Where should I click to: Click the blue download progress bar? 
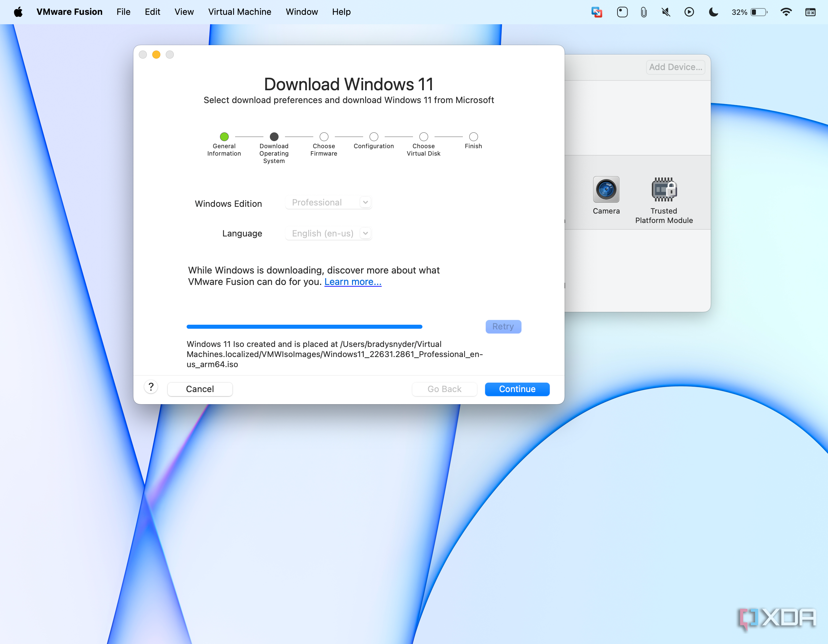[x=304, y=326]
